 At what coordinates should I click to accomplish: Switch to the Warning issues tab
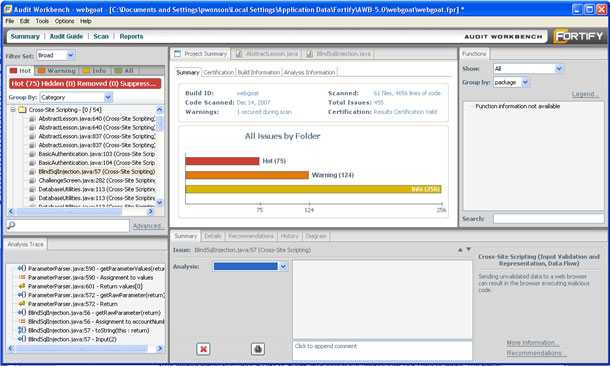pos(57,70)
